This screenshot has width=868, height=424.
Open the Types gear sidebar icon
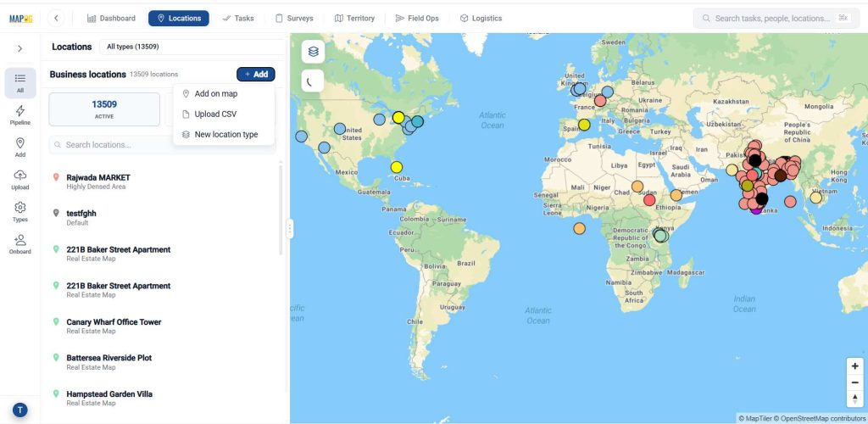[x=20, y=211]
